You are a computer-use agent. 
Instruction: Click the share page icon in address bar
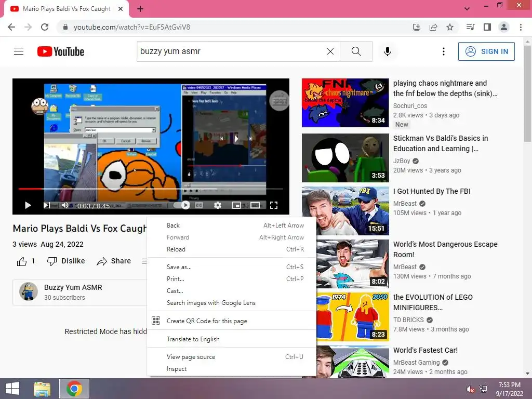click(433, 27)
